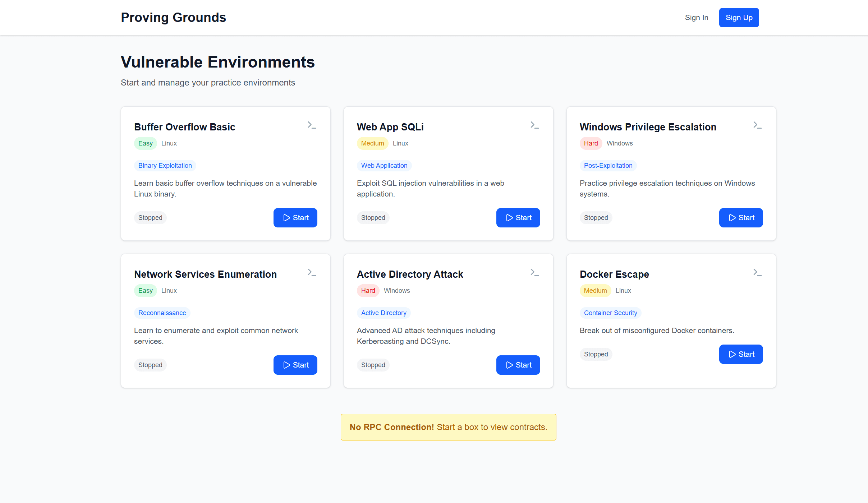Open the terminal icon on Buffer Overflow Basic card
This screenshot has height=503, width=868.
click(x=312, y=125)
